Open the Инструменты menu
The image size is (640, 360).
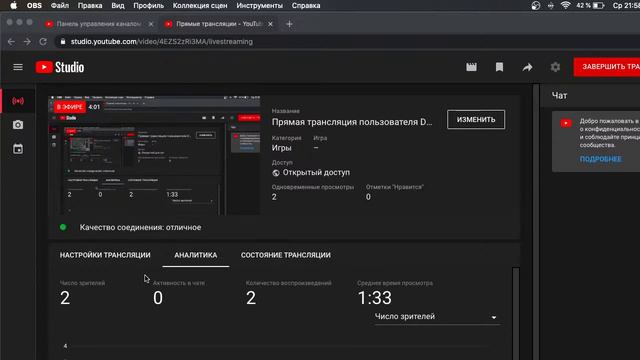pyautogui.click(x=260, y=6)
